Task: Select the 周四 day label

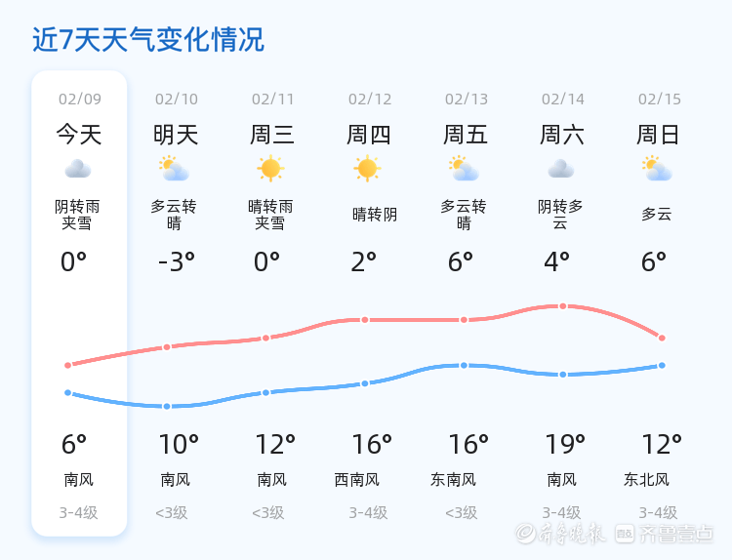Action: point(369,135)
